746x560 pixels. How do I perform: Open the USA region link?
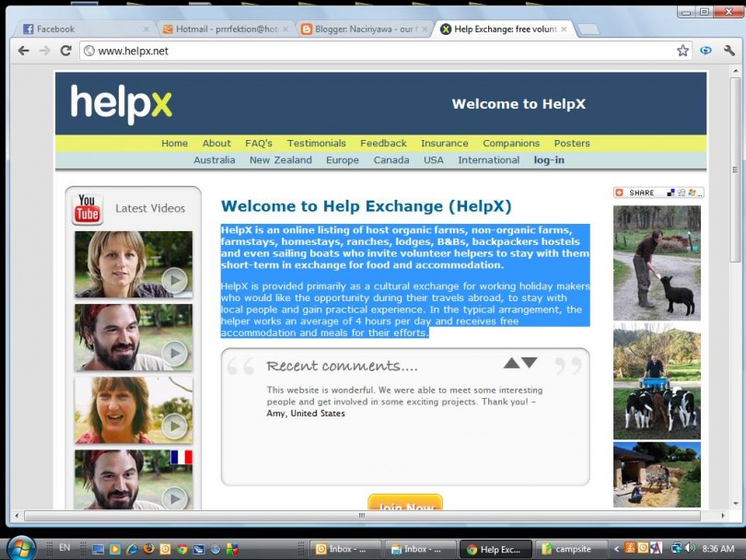434,160
